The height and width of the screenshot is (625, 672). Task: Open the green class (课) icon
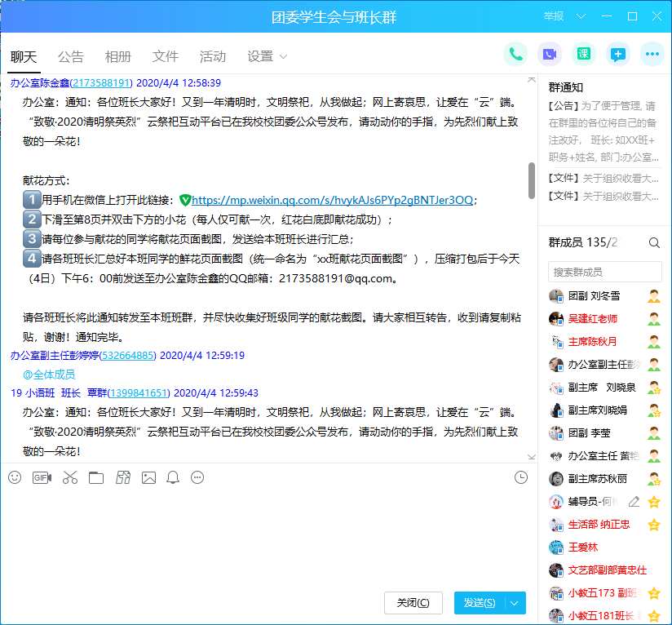(584, 55)
